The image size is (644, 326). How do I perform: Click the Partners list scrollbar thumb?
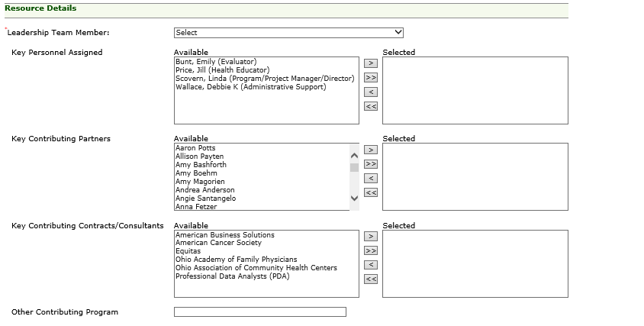pyautogui.click(x=354, y=167)
